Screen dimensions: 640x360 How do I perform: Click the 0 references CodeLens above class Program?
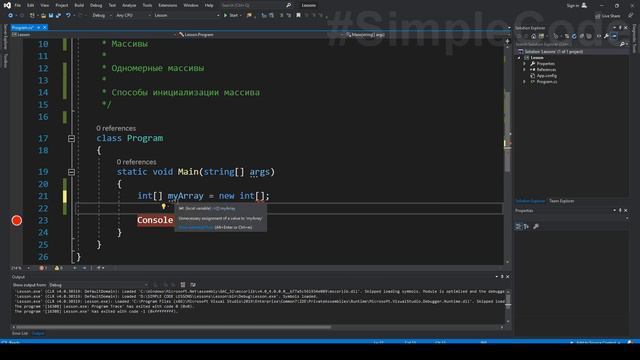pyautogui.click(x=116, y=128)
